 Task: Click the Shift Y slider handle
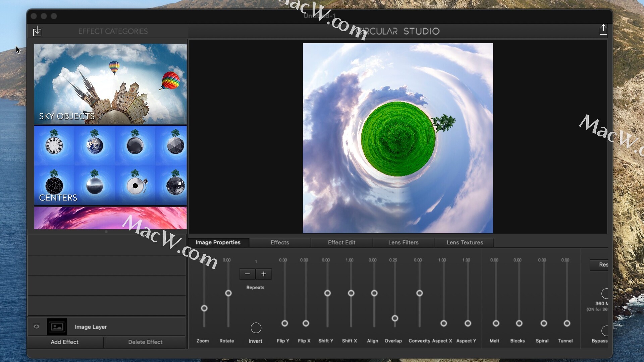pyautogui.click(x=328, y=293)
